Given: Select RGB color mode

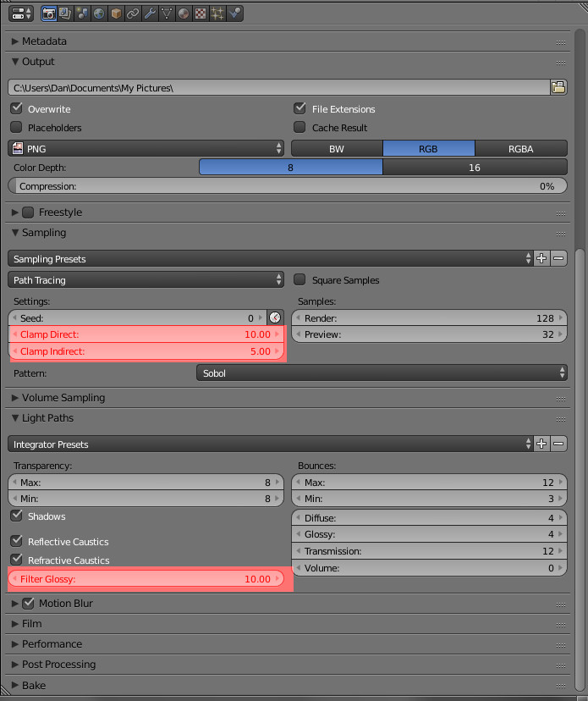Looking at the screenshot, I should click(x=428, y=148).
